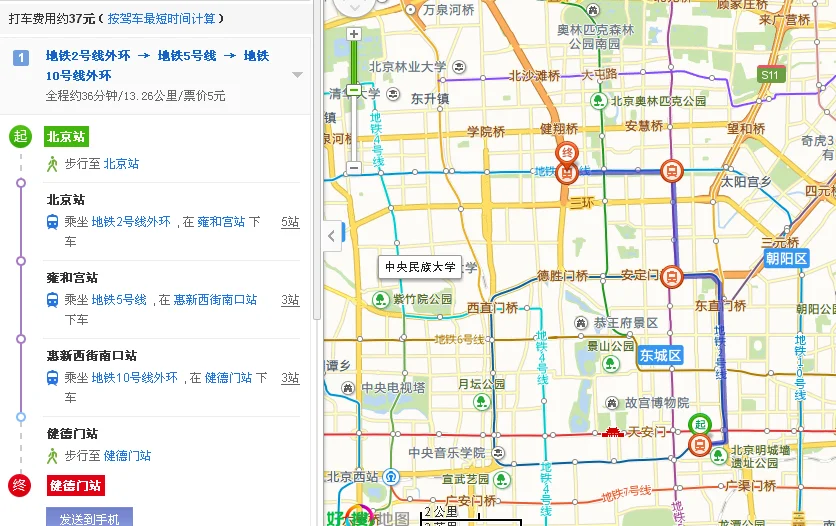
Task: Open 地铁10号线外环 link in step list
Action: tap(134, 377)
